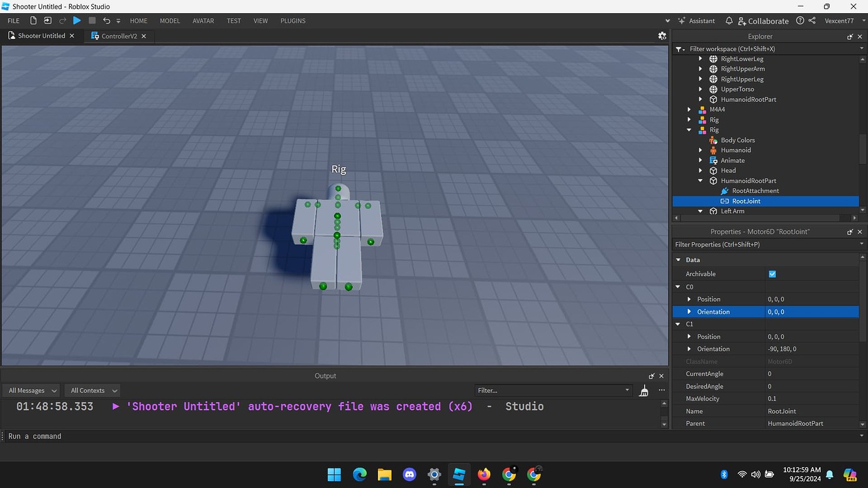The width and height of the screenshot is (868, 488).
Task: Clear the Output with the broom icon
Action: (x=643, y=390)
